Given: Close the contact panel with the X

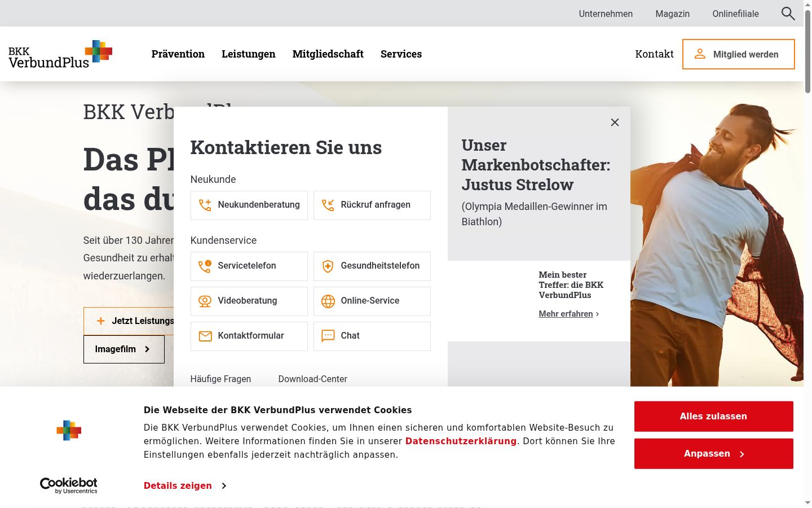Looking at the screenshot, I should [x=615, y=122].
